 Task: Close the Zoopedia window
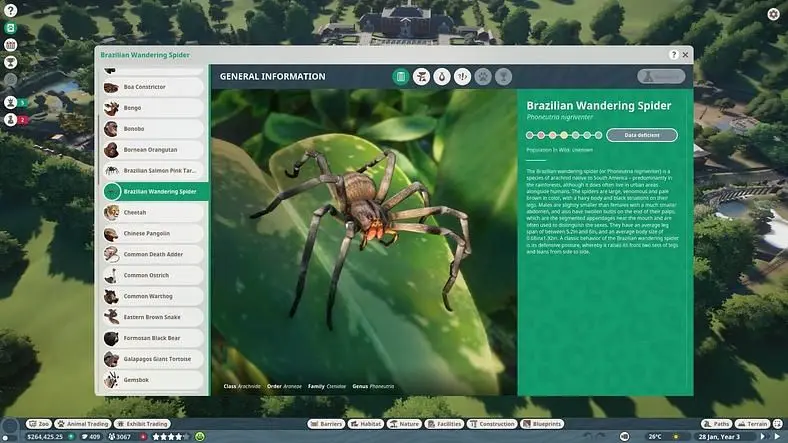(685, 55)
